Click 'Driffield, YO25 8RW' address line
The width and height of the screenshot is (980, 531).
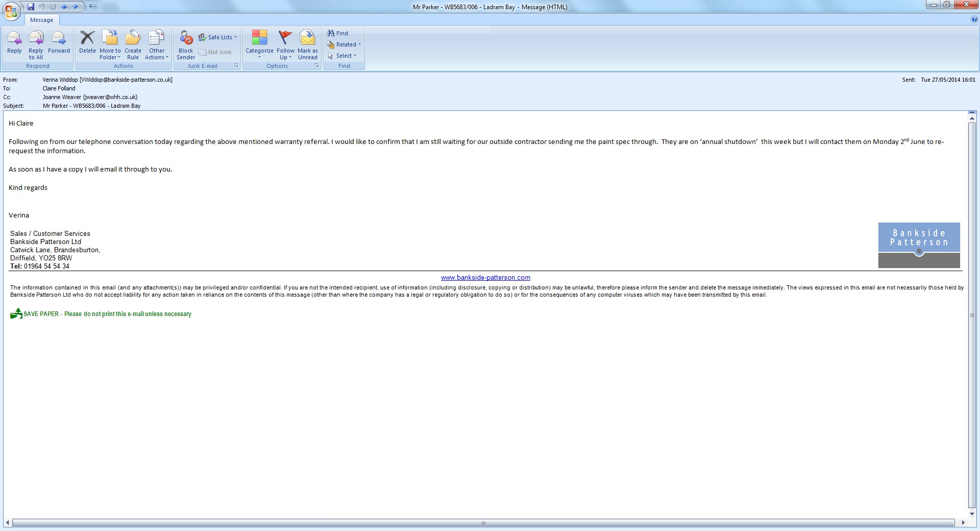point(41,258)
